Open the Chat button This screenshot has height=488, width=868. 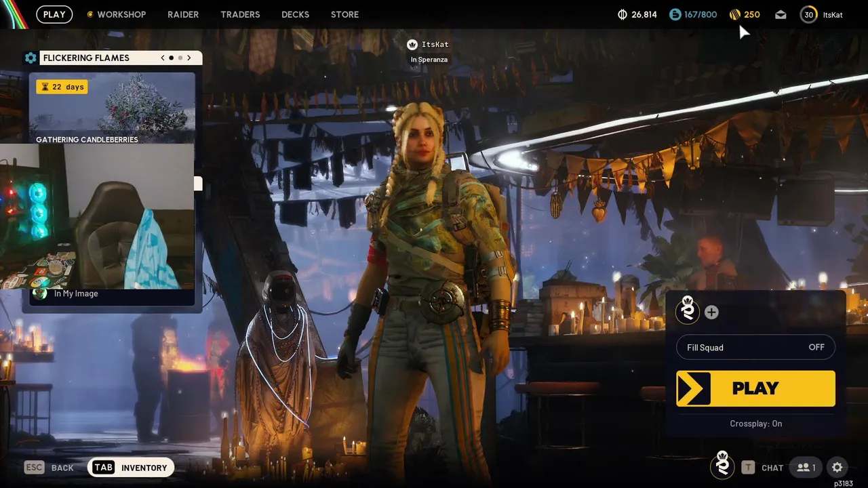[x=772, y=468]
